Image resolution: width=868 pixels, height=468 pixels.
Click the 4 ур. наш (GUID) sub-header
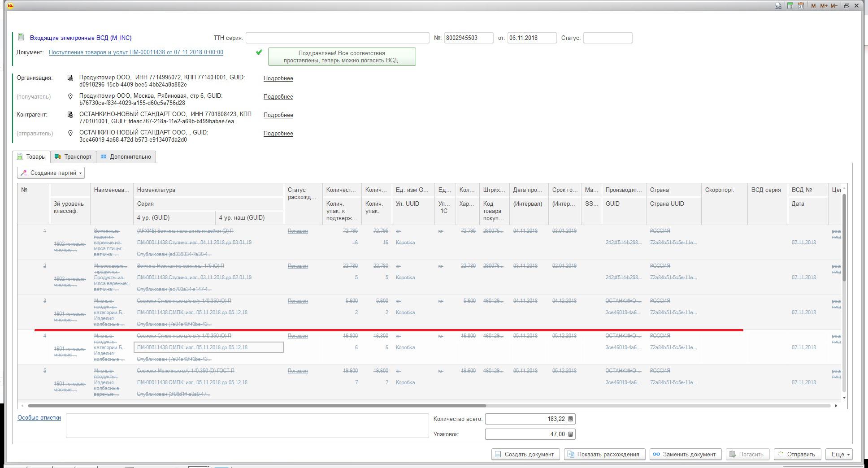click(250, 217)
